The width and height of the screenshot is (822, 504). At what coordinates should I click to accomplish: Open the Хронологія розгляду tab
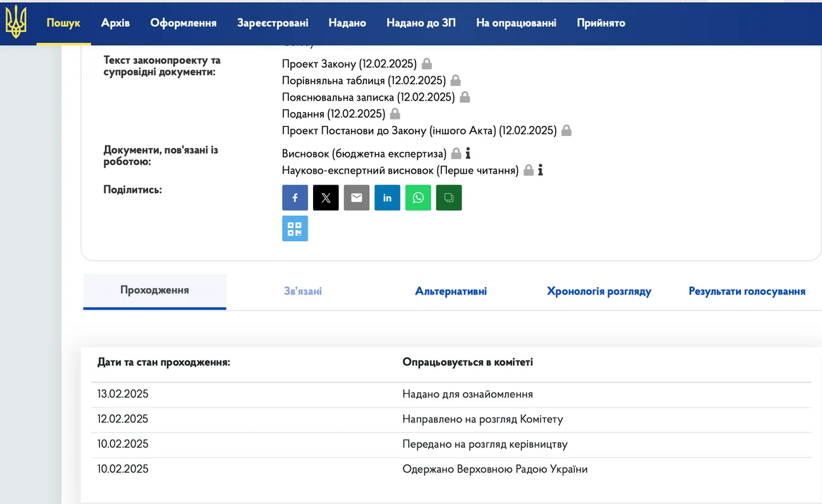coord(599,292)
